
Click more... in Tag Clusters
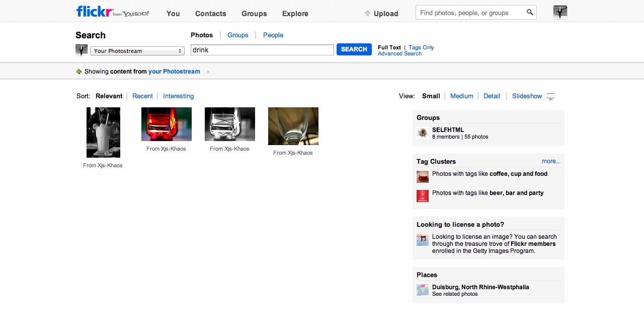(551, 161)
